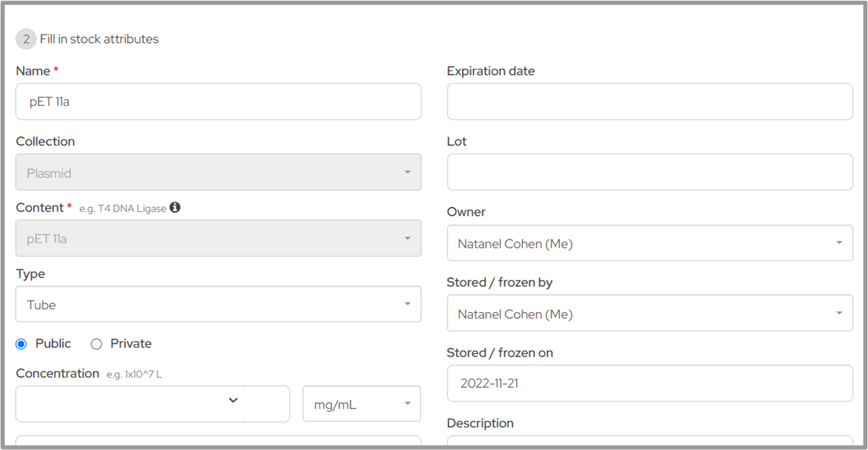Select the Public radio button
868x450 pixels.
point(21,344)
